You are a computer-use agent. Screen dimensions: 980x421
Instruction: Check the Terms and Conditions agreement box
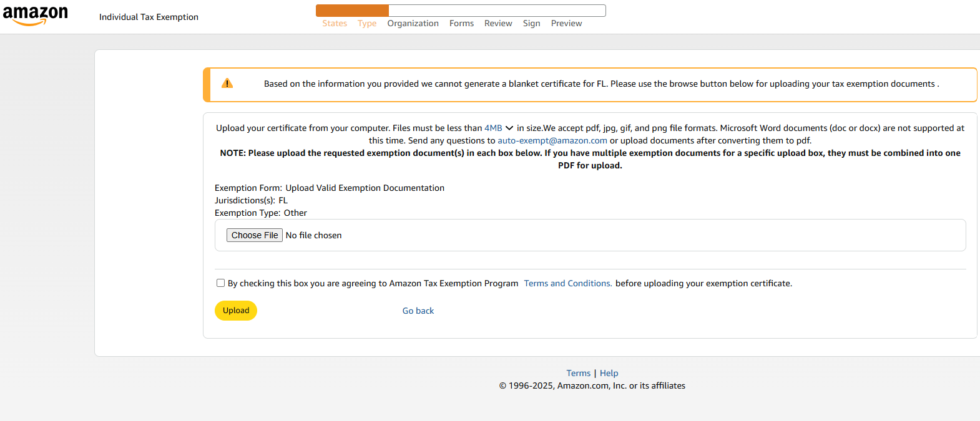(x=220, y=283)
